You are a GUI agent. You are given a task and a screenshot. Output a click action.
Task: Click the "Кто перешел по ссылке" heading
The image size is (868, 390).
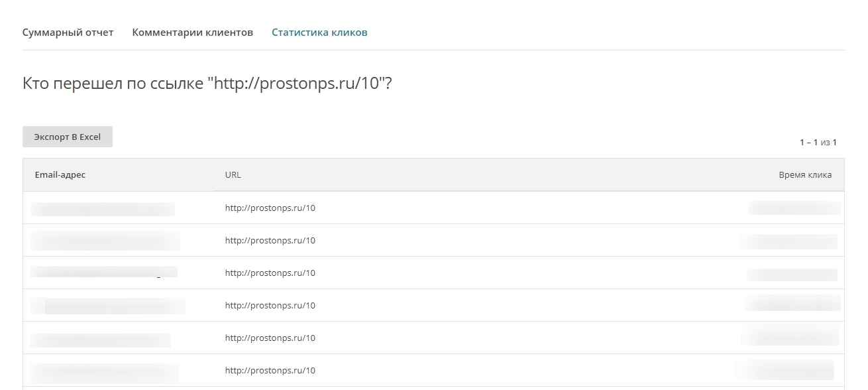click(x=207, y=84)
